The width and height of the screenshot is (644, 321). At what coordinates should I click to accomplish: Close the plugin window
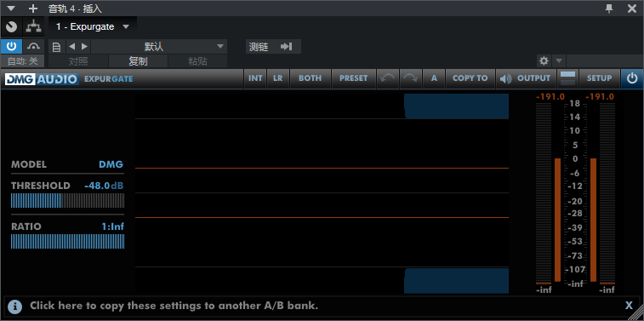coord(632,9)
